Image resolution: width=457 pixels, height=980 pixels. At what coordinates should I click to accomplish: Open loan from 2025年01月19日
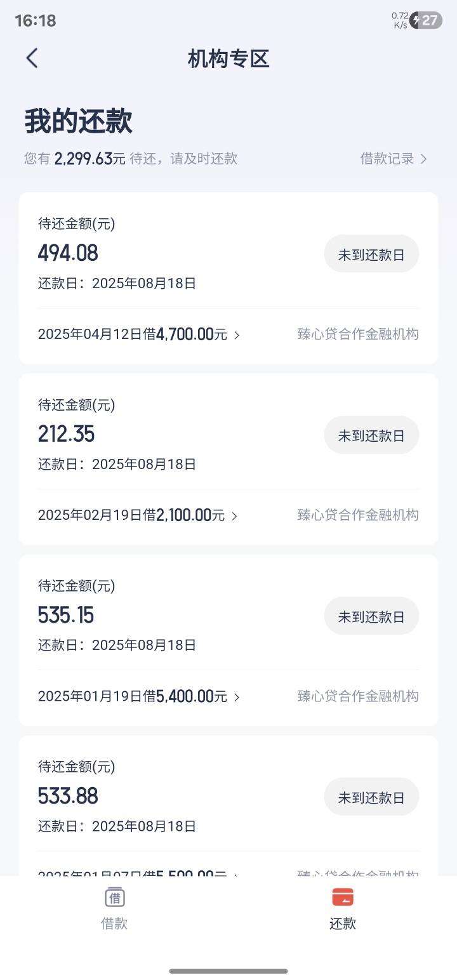tap(139, 696)
